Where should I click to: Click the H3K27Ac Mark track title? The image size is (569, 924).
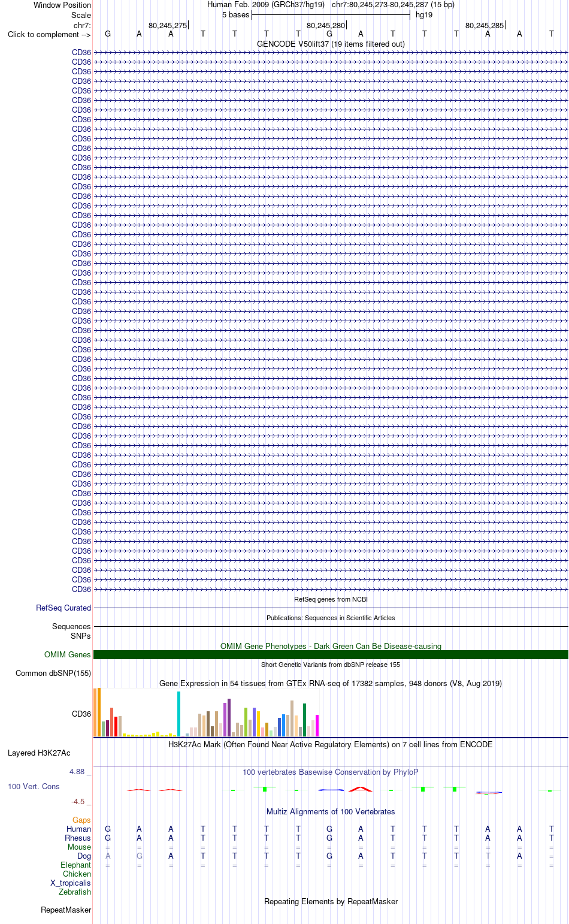(331, 744)
